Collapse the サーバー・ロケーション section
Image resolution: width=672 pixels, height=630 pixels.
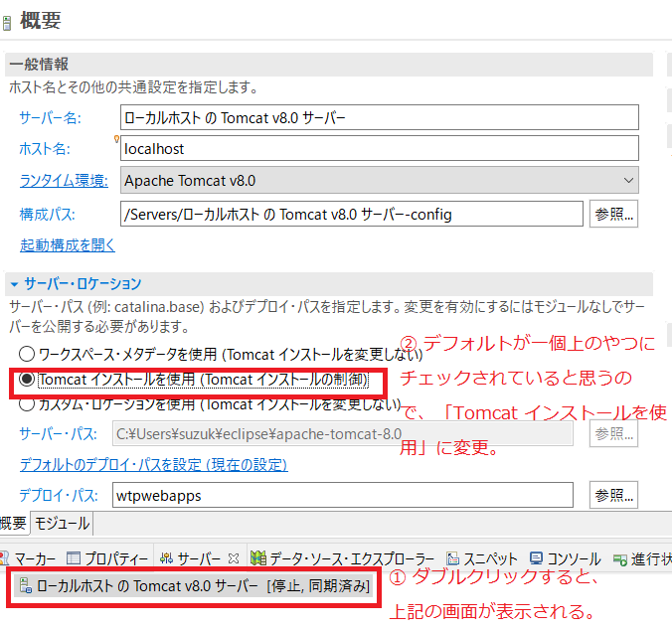(x=14, y=284)
